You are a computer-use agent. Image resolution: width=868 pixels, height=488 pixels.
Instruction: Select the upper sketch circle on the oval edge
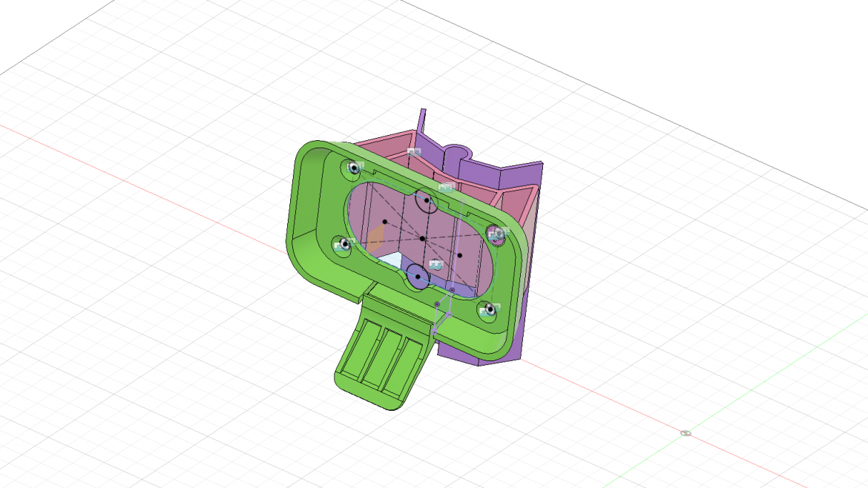tap(427, 201)
